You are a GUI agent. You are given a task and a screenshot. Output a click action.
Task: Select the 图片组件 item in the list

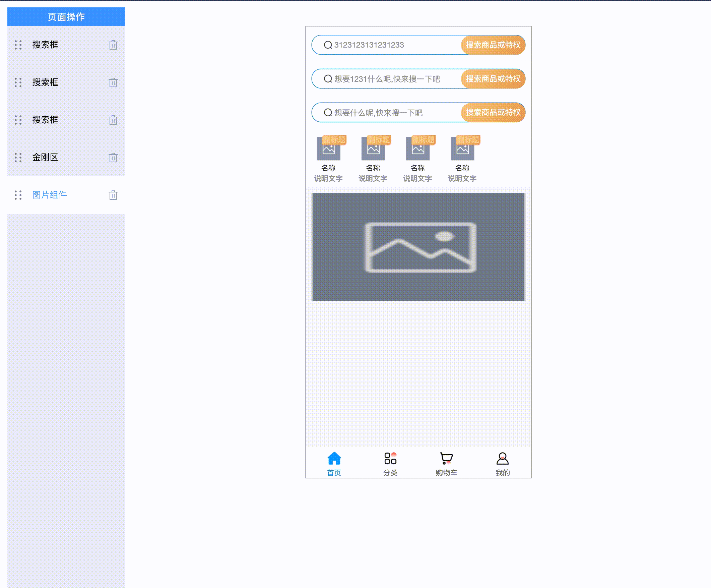(x=50, y=195)
